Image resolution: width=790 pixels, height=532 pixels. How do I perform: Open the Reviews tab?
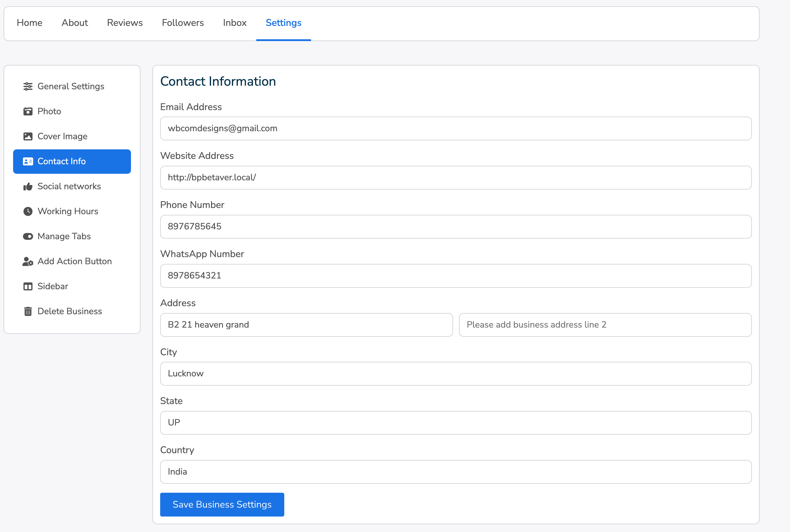click(124, 23)
